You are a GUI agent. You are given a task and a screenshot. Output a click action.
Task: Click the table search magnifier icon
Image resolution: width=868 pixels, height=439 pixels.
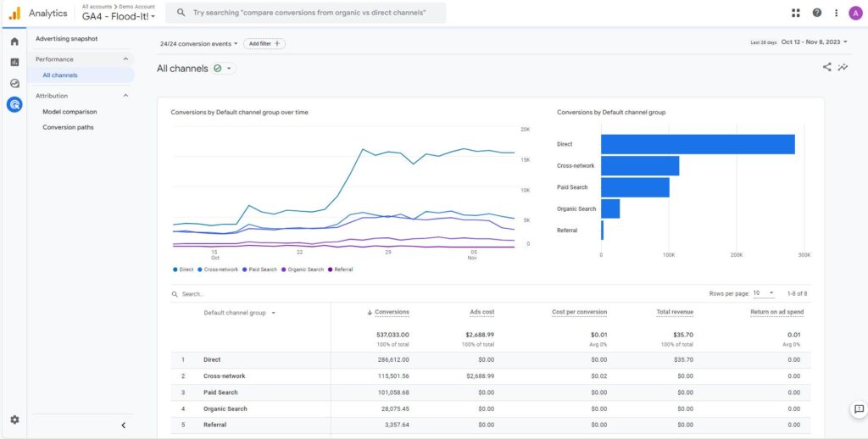(x=175, y=294)
